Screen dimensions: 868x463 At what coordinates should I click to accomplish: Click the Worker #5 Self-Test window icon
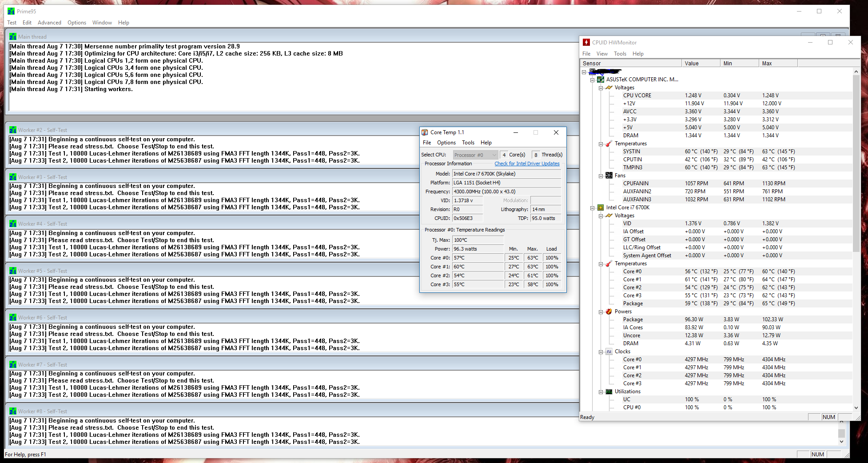13,271
